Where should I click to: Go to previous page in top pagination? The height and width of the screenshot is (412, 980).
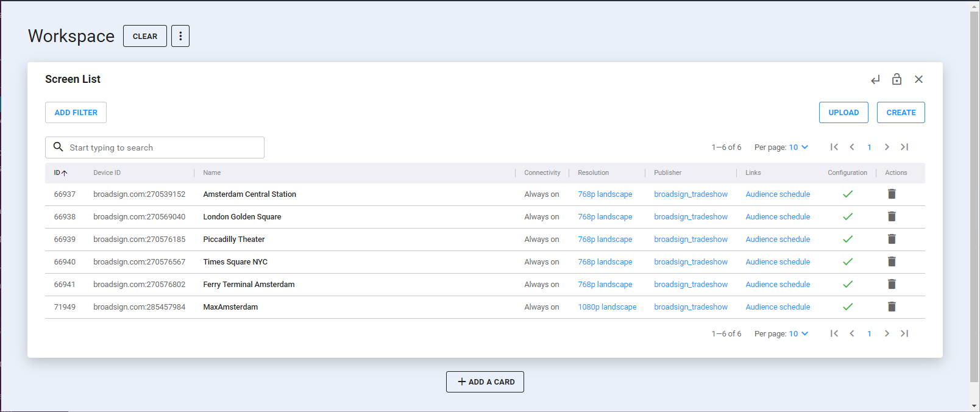pyautogui.click(x=852, y=147)
